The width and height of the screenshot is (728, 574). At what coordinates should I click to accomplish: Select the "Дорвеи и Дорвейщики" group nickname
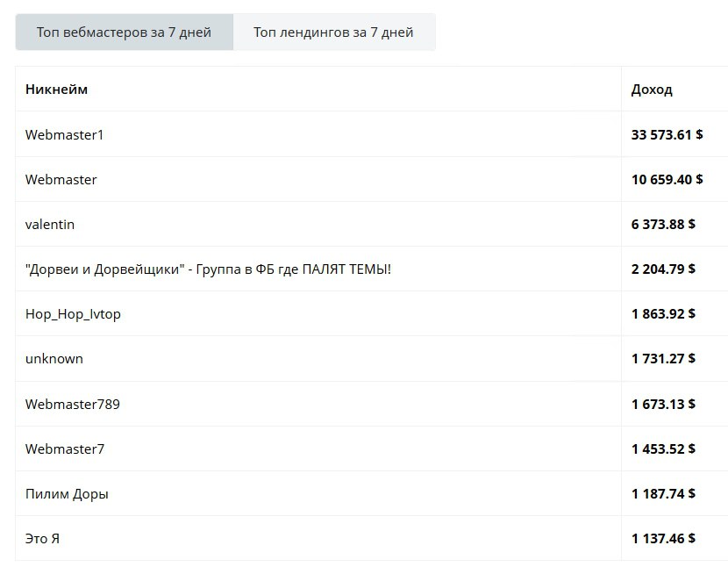(208, 269)
